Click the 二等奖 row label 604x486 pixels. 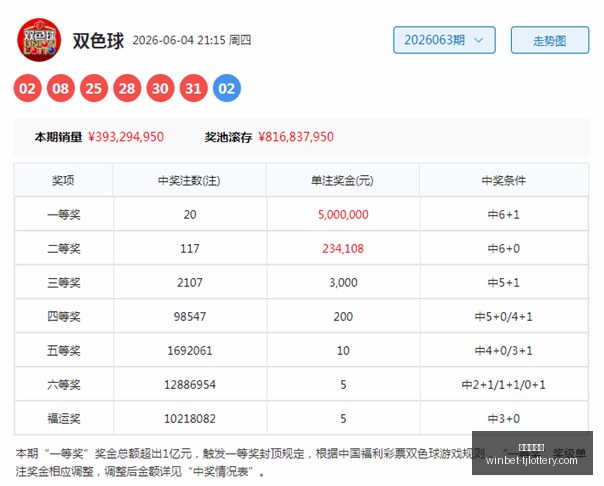(64, 248)
